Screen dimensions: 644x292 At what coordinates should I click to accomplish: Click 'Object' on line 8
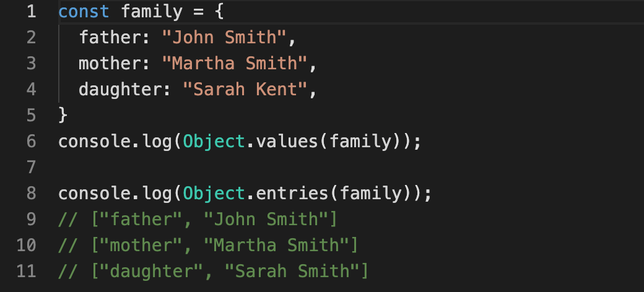(214, 193)
